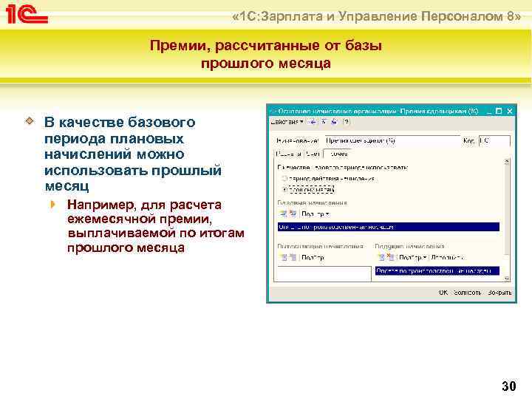Click delete icon under Вытесняющие начисления

293,258
